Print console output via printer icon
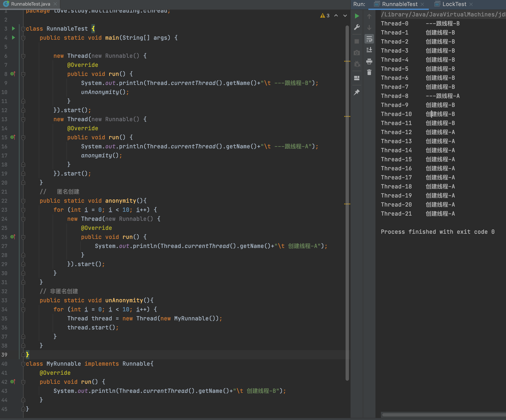The width and height of the screenshot is (506, 420). pyautogui.click(x=369, y=61)
